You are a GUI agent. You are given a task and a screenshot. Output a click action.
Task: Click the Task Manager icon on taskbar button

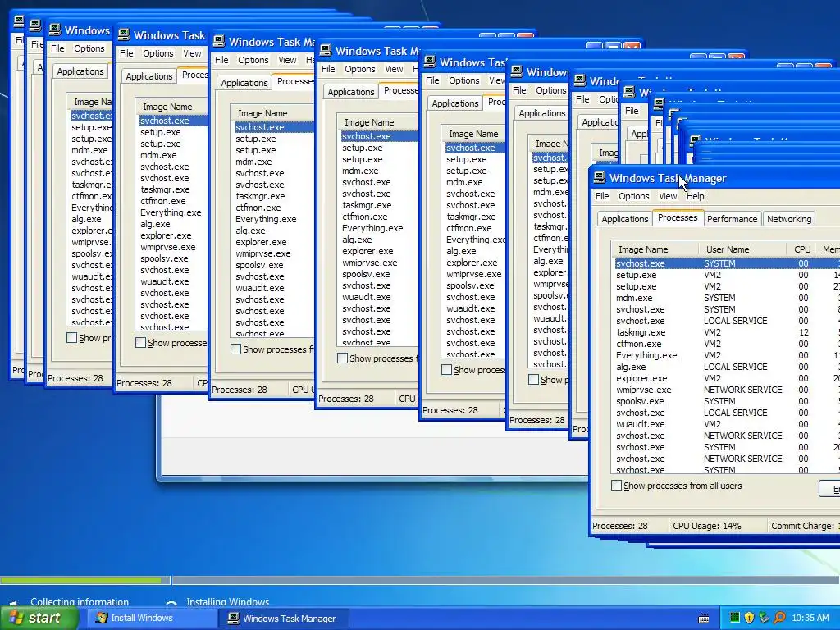tap(233, 619)
